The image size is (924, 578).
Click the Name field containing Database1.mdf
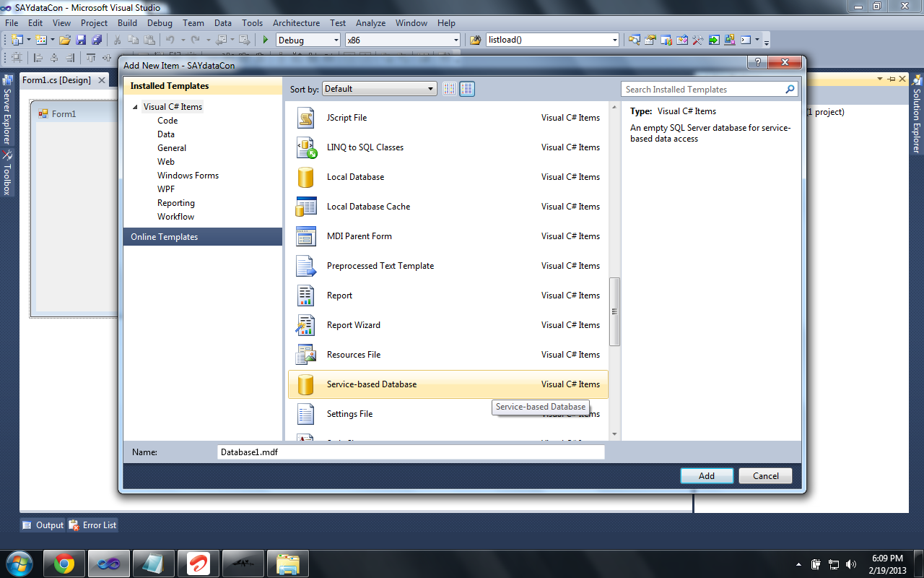[411, 452]
